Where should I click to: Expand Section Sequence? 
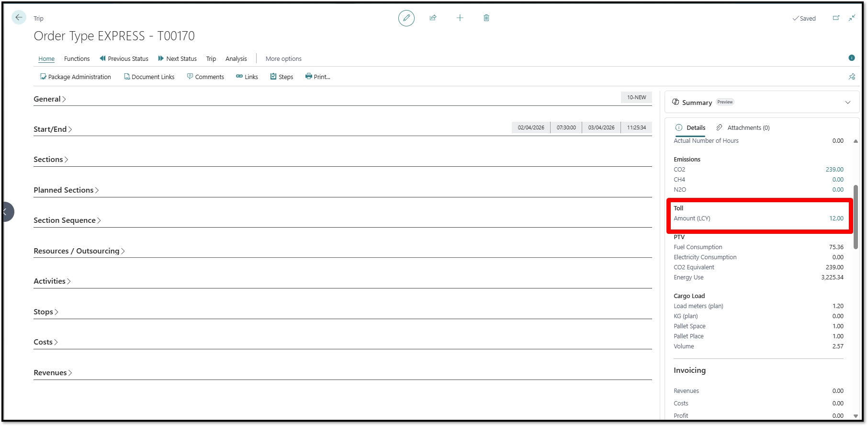click(x=67, y=220)
